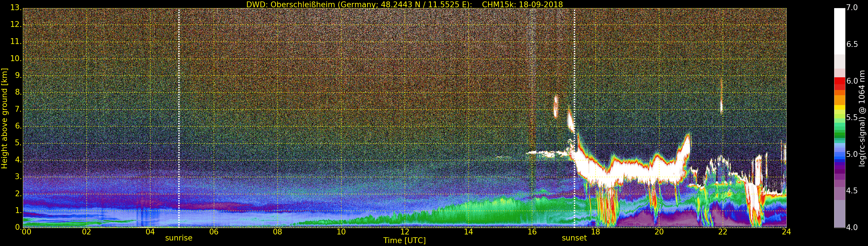Click the '16' tick on the time axis

coord(532,232)
